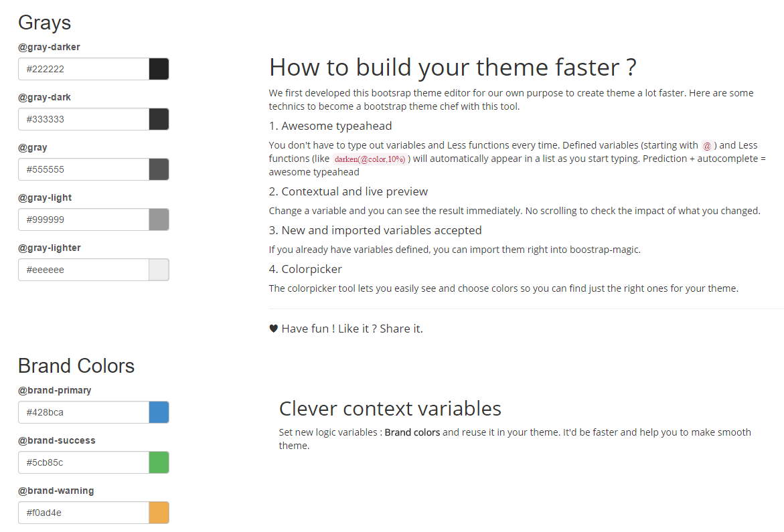Screen dimensions: 784x532
Task: Click the @gray-darker color swatch
Action: (159, 69)
